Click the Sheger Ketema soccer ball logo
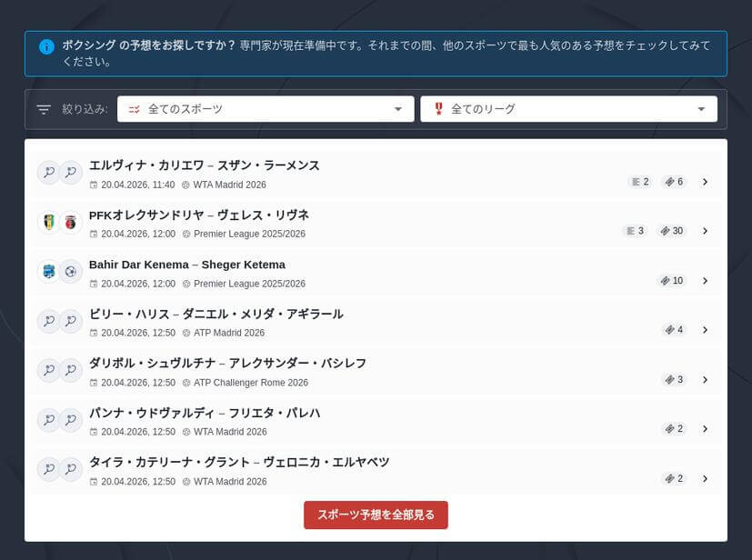The height and width of the screenshot is (560, 752). [70, 272]
